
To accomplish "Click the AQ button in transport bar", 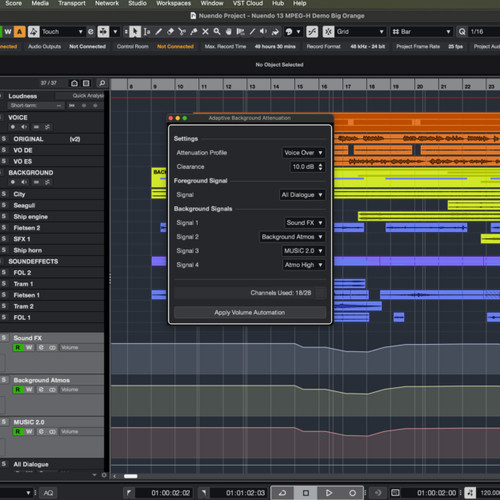I will pyautogui.click(x=48, y=493).
